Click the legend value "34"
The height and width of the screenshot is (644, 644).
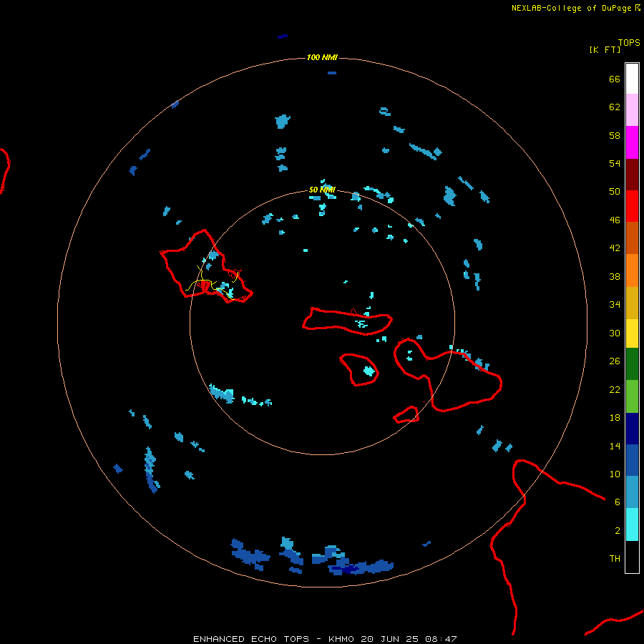click(x=615, y=304)
